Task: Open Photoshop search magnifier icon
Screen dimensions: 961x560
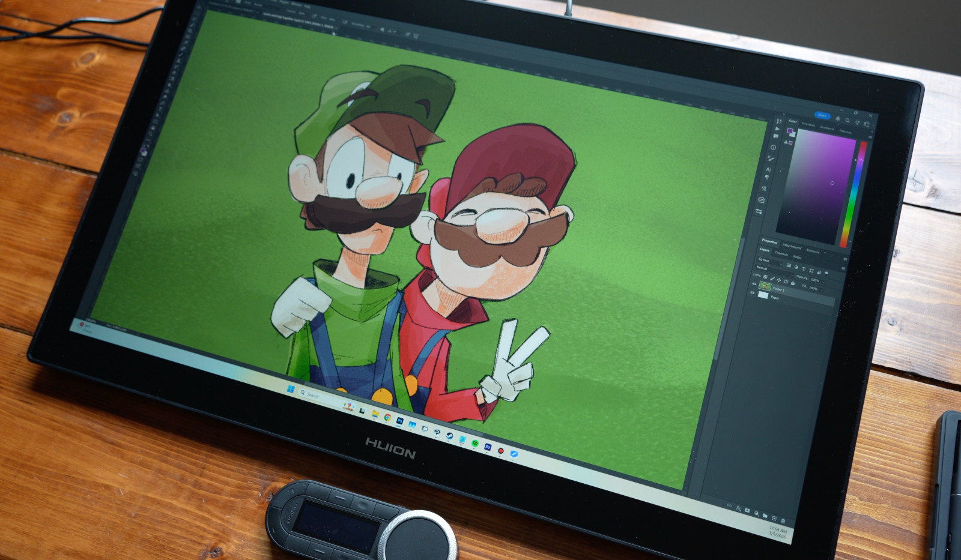Action: (847, 121)
